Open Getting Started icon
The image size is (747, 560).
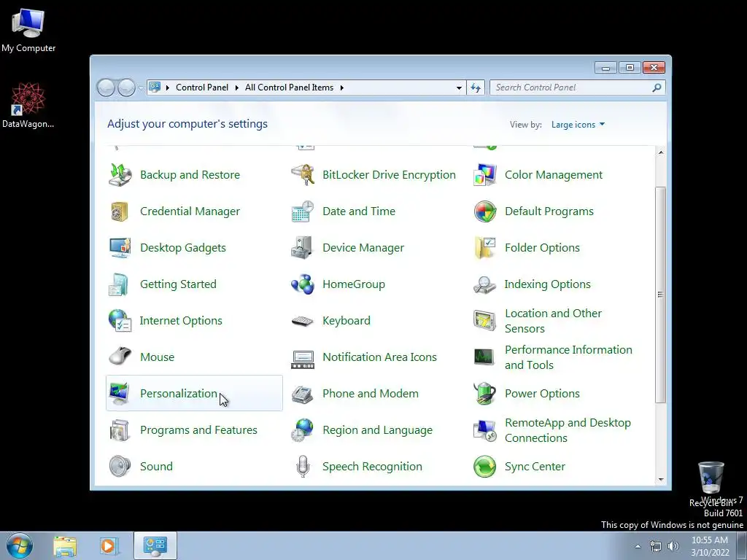120,284
